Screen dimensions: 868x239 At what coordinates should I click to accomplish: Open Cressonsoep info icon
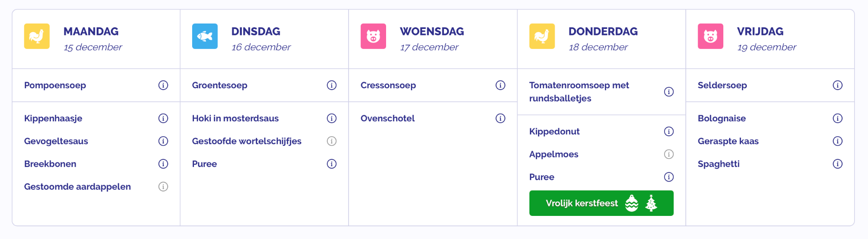[x=500, y=85]
